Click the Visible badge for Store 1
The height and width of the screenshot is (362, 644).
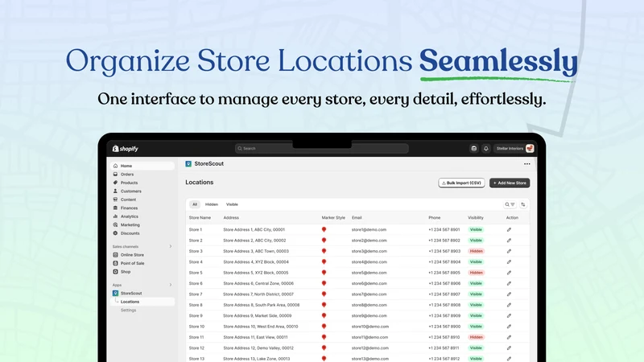coord(476,230)
